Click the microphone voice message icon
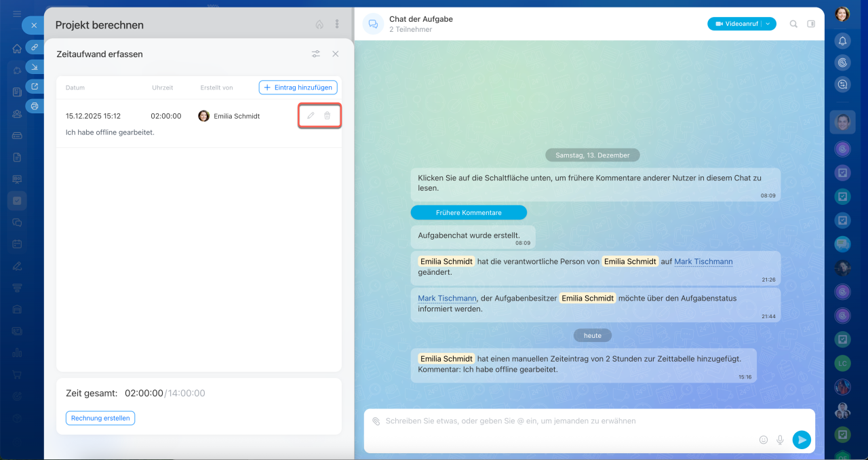The height and width of the screenshot is (460, 868). click(780, 440)
